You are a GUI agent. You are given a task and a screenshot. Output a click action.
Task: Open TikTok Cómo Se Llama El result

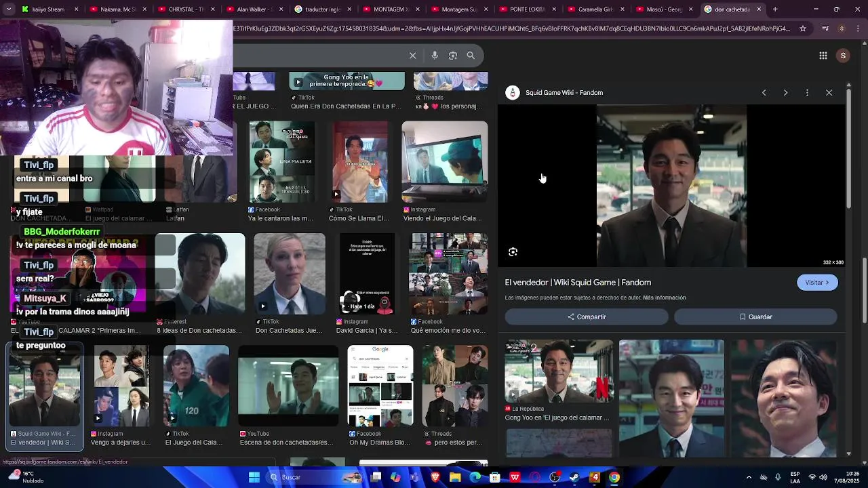359,162
